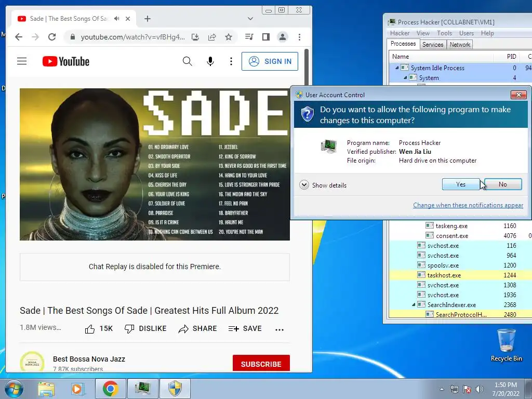Open Help menu in Process Hacker
Image resolution: width=532 pixels, height=399 pixels.
(x=487, y=33)
